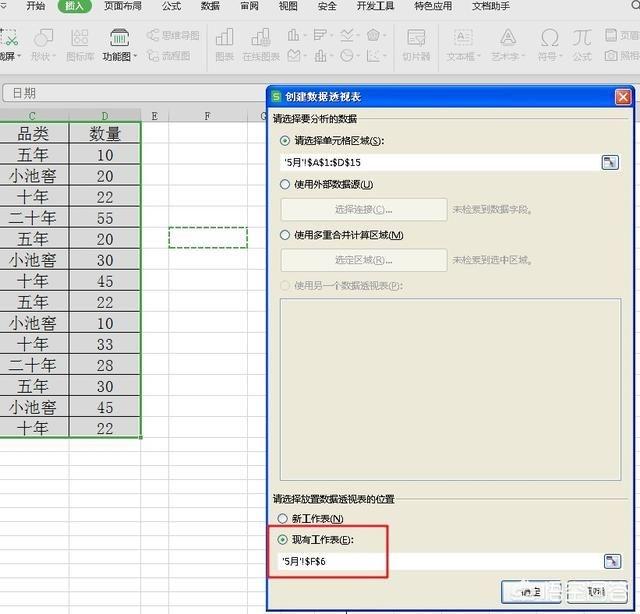Click the 取消 cancel button
This screenshot has width=640, height=614.
coord(597,592)
